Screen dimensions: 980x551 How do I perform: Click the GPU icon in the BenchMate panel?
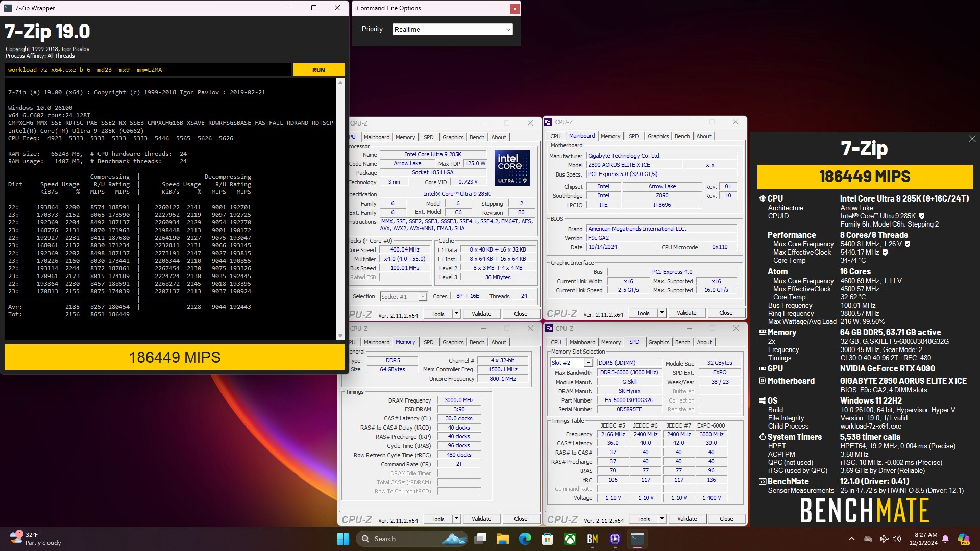[x=763, y=368]
